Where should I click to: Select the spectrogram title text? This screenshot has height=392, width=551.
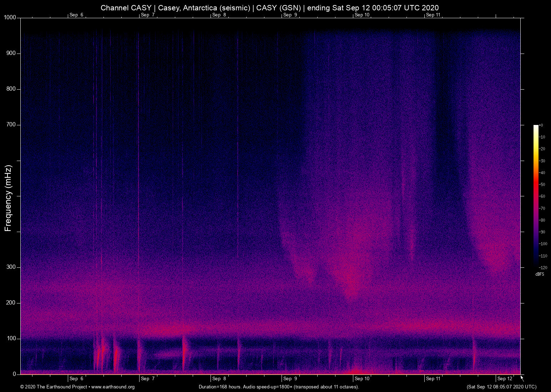270,7
